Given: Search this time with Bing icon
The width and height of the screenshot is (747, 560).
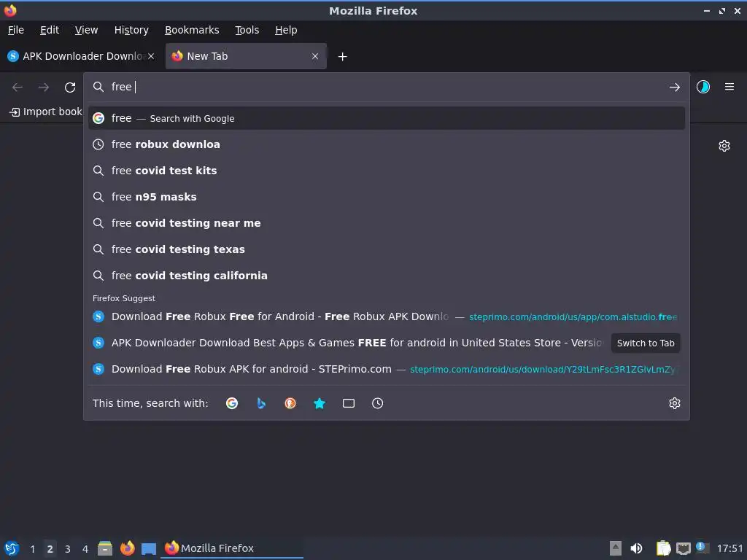Looking at the screenshot, I should click(x=261, y=403).
